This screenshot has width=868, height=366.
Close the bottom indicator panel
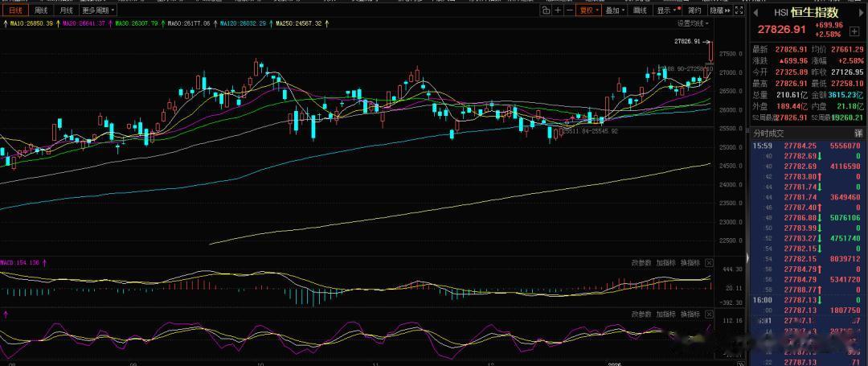(x=709, y=314)
